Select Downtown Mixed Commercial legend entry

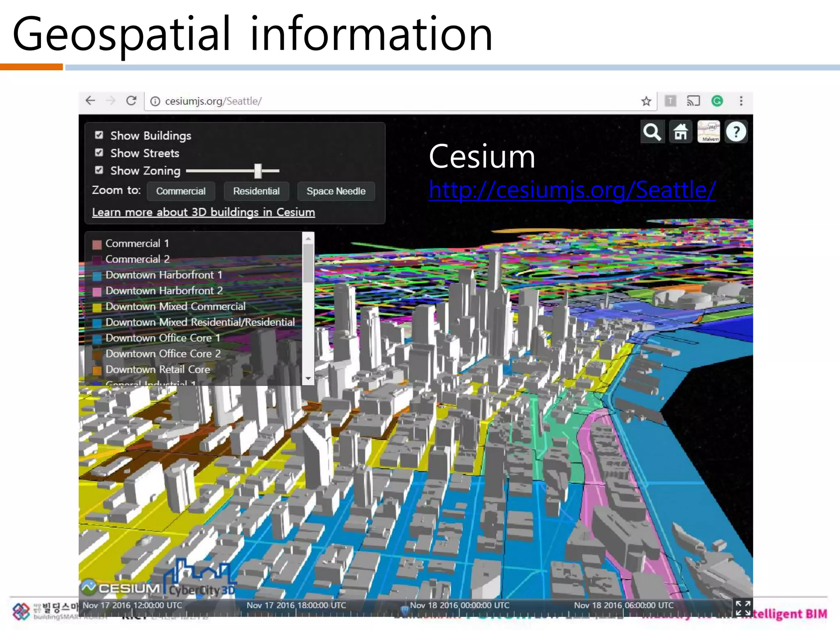[x=176, y=306]
